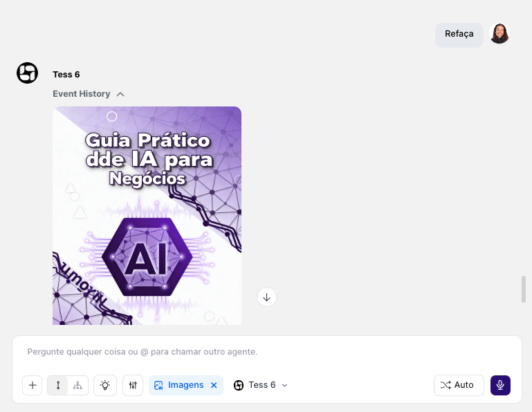532x412 pixels.
Task: Click the vertical scrollbar thumb
Action: [x=524, y=289]
